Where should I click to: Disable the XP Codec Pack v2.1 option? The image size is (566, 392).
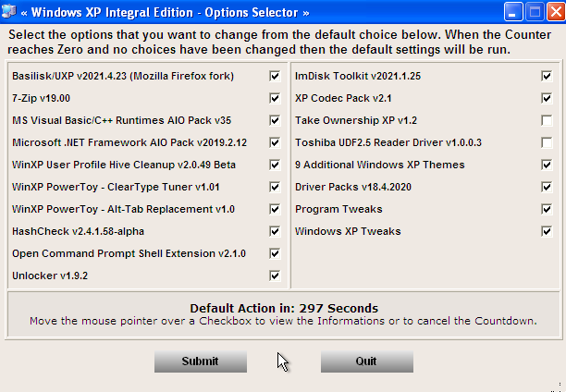[547, 98]
